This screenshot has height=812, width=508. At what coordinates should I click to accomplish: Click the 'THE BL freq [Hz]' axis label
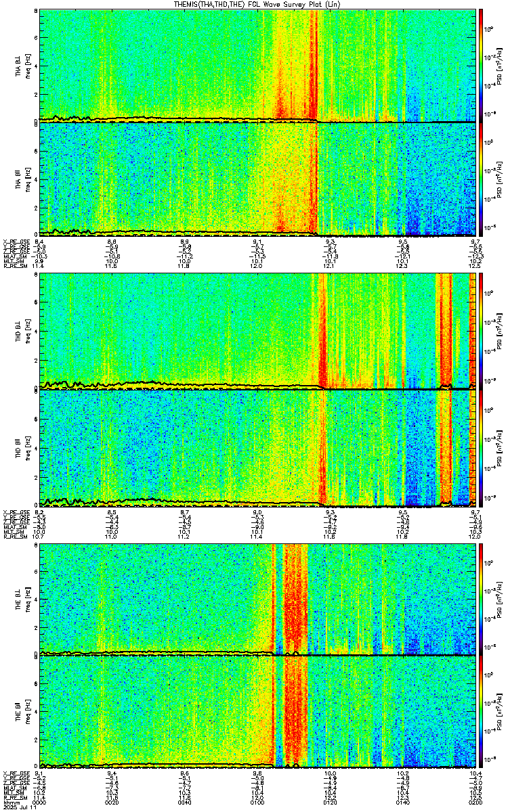pyautogui.click(x=22, y=600)
